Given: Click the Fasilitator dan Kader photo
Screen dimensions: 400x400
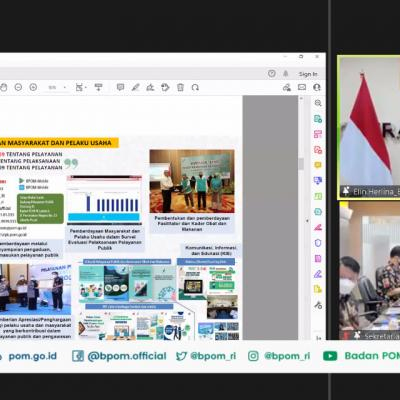Looking at the screenshot, I should point(192,181).
